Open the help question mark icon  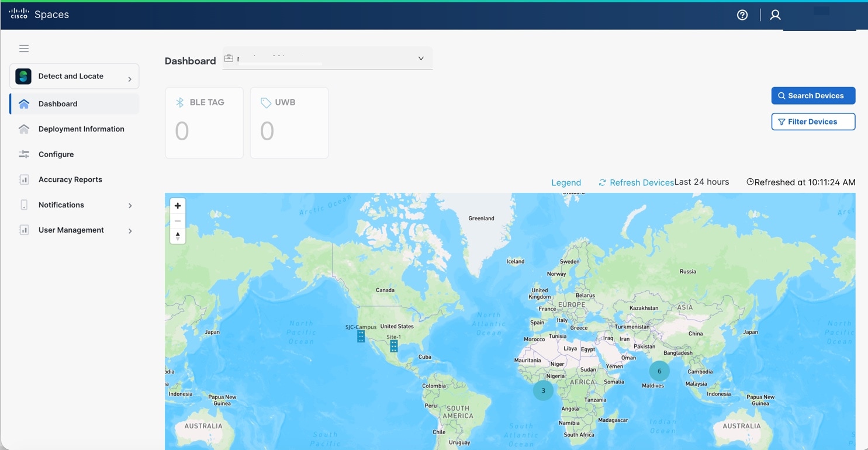742,15
